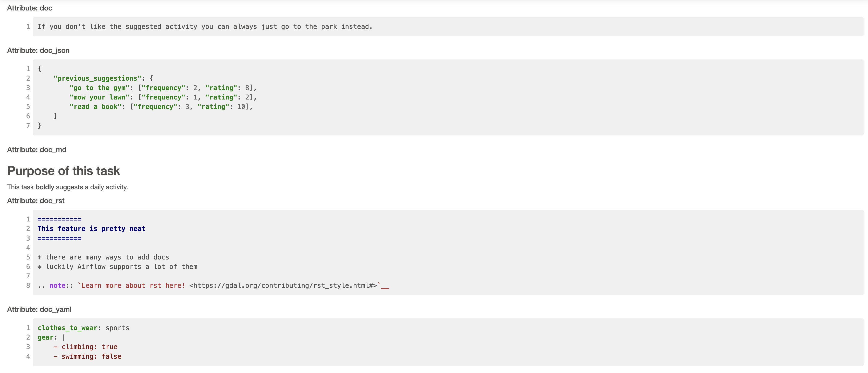Click the "mow your lawn" JSON key
This screenshot has width=868, height=373.
coord(100,97)
